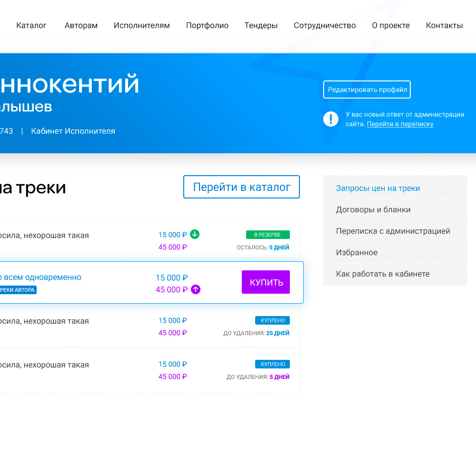
Task: Click «Редактировать профайл» button
Action: point(367,89)
